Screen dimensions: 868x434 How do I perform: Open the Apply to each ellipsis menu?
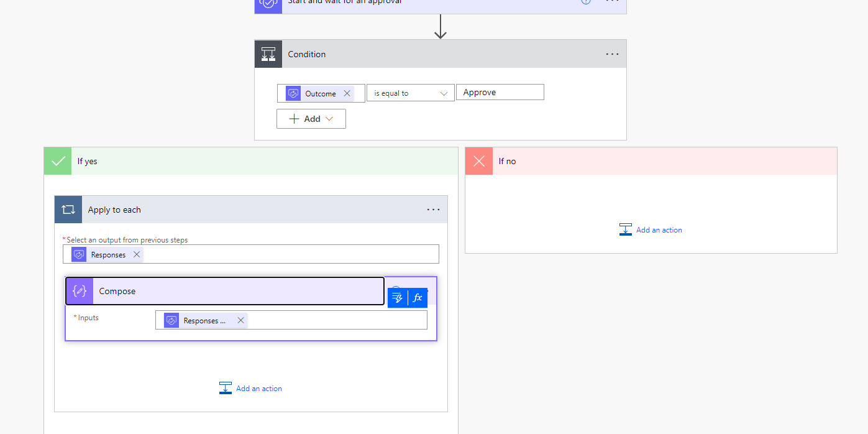point(433,210)
